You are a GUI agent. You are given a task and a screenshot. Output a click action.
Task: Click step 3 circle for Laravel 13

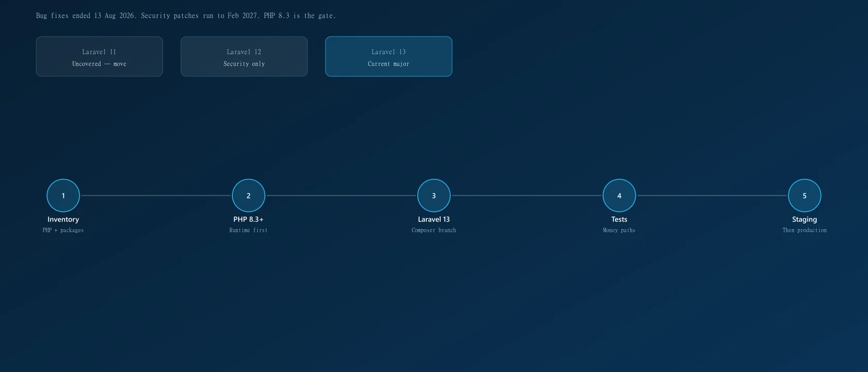pos(434,195)
